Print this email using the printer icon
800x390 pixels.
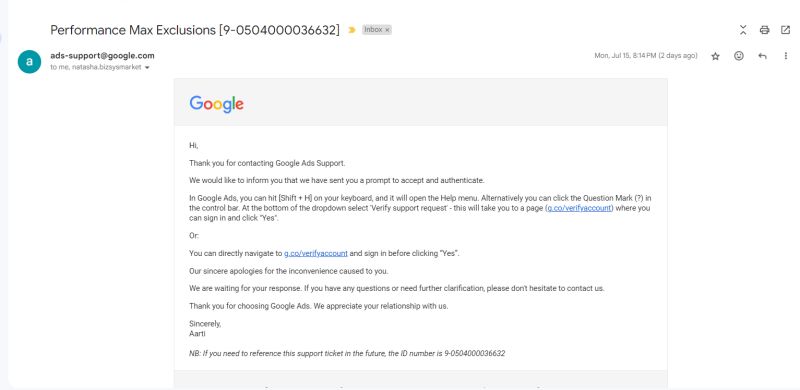coord(764,30)
